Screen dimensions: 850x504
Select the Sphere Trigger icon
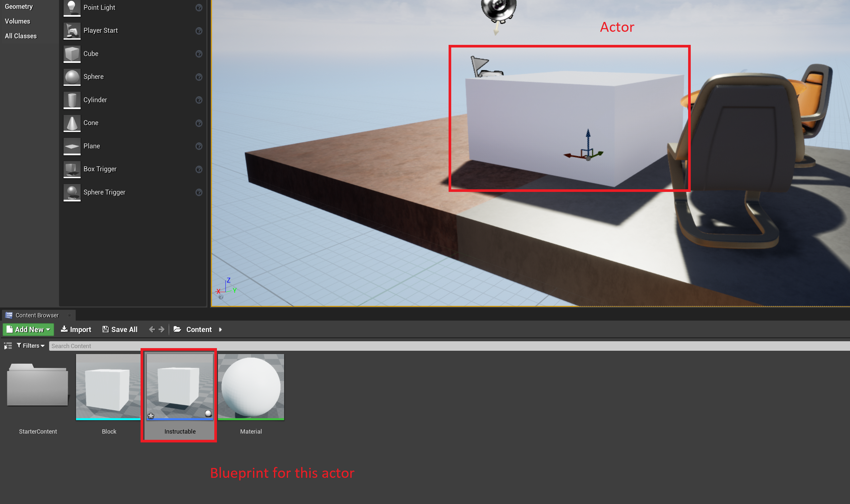tap(72, 192)
